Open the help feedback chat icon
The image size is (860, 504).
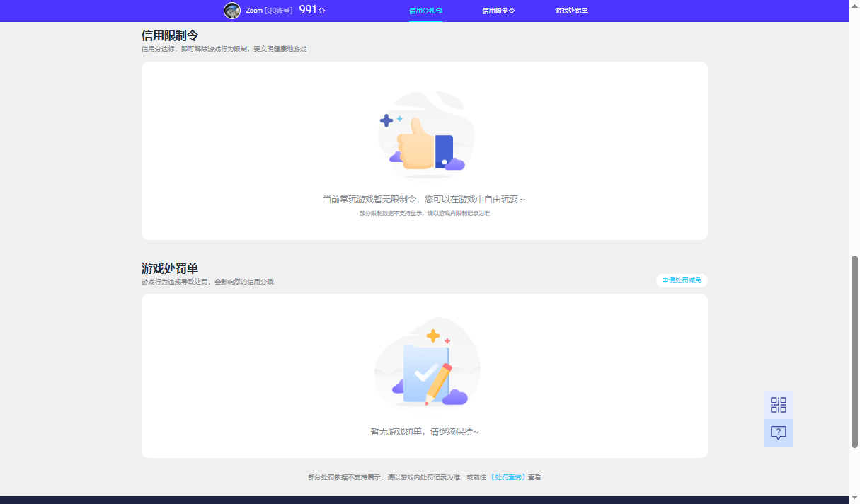click(x=779, y=433)
